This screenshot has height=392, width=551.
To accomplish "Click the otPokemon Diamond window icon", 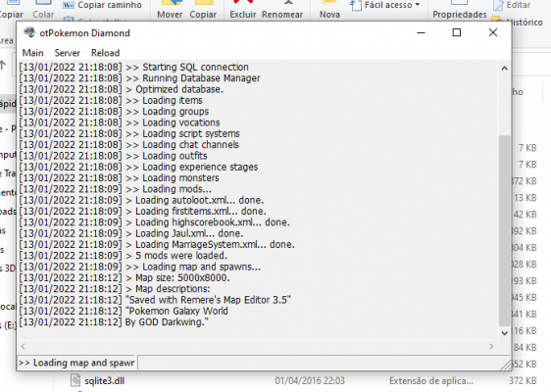I will pyautogui.click(x=29, y=32).
